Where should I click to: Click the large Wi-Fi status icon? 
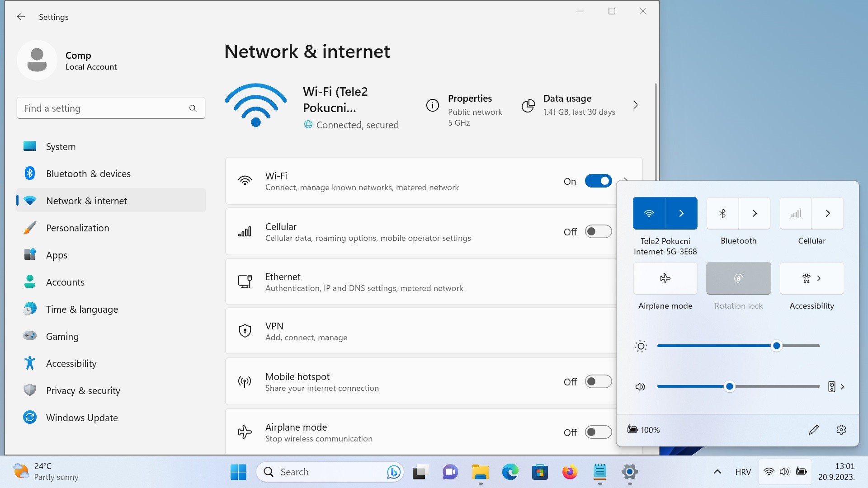[x=255, y=105]
